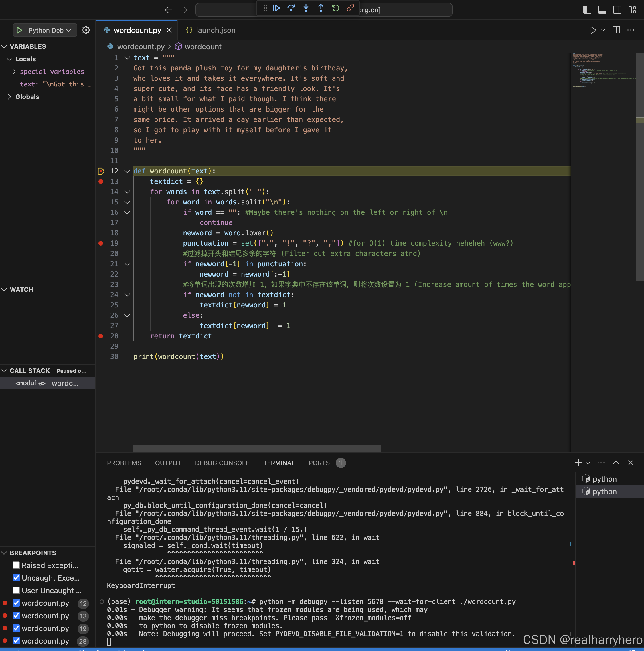Image resolution: width=644 pixels, height=651 pixels.
Task: Continue execution in the debug toolbar
Action: [x=276, y=8]
